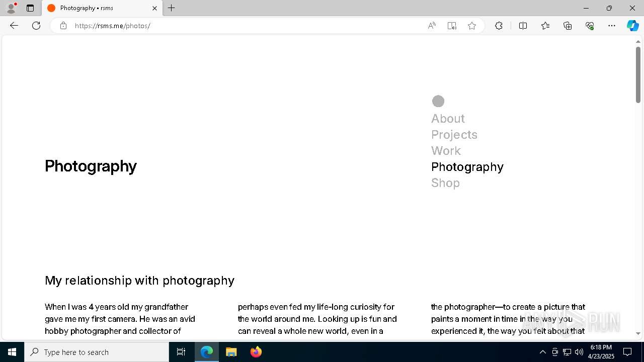
Task: Launch Firefox from the taskbar
Action: click(x=256, y=352)
